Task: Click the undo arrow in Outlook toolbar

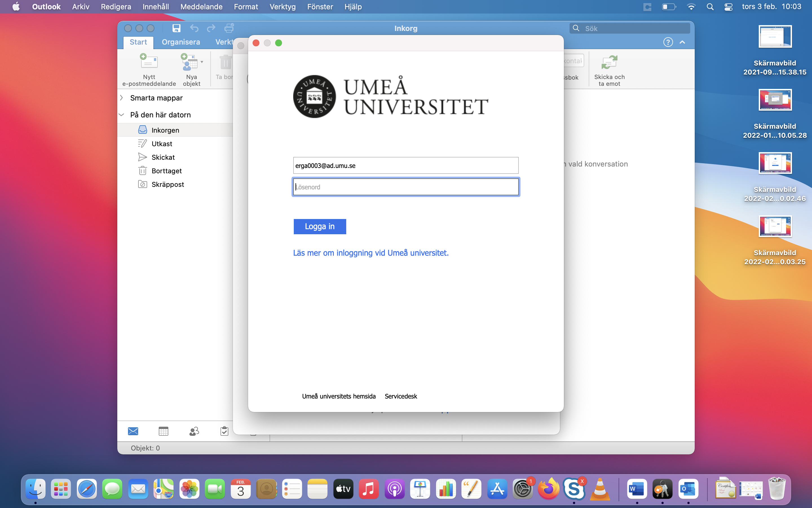Action: point(194,28)
